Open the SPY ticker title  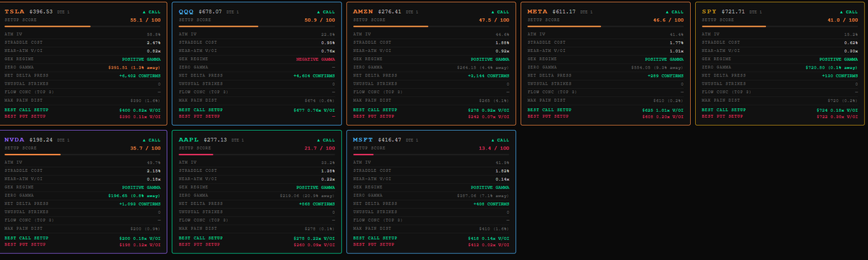[x=709, y=12]
